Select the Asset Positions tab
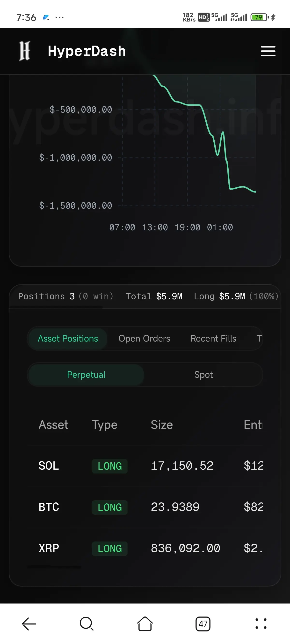 (x=68, y=338)
